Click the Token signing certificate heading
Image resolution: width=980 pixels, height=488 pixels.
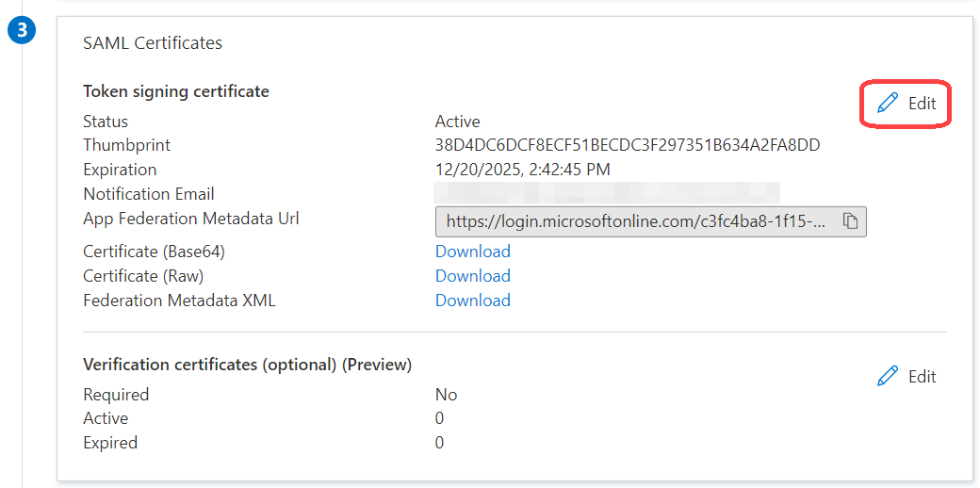[176, 91]
